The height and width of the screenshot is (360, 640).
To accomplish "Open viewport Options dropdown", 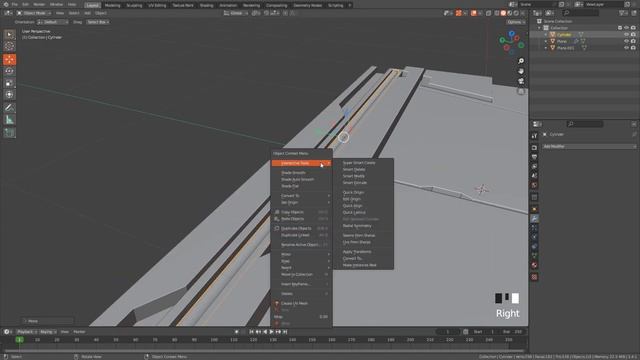I will (x=516, y=22).
